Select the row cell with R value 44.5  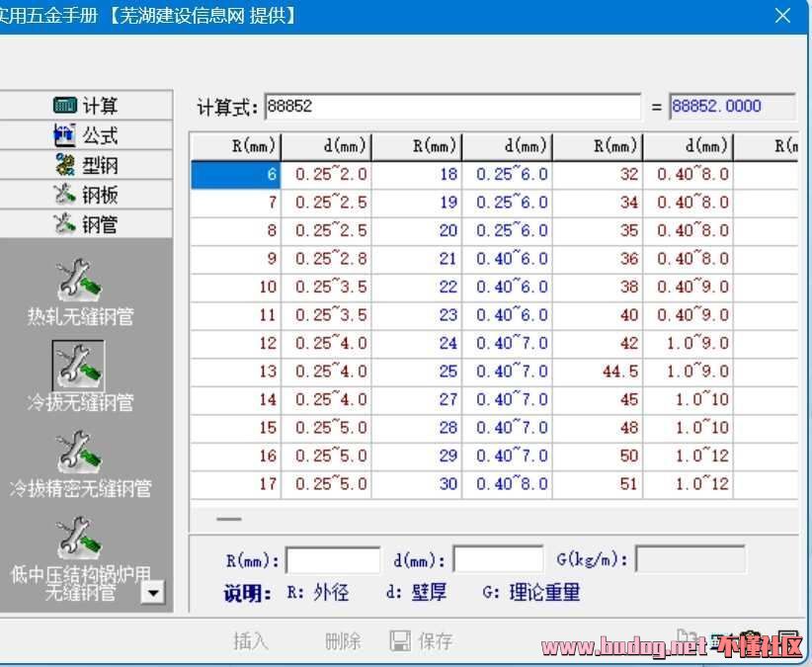(598, 373)
